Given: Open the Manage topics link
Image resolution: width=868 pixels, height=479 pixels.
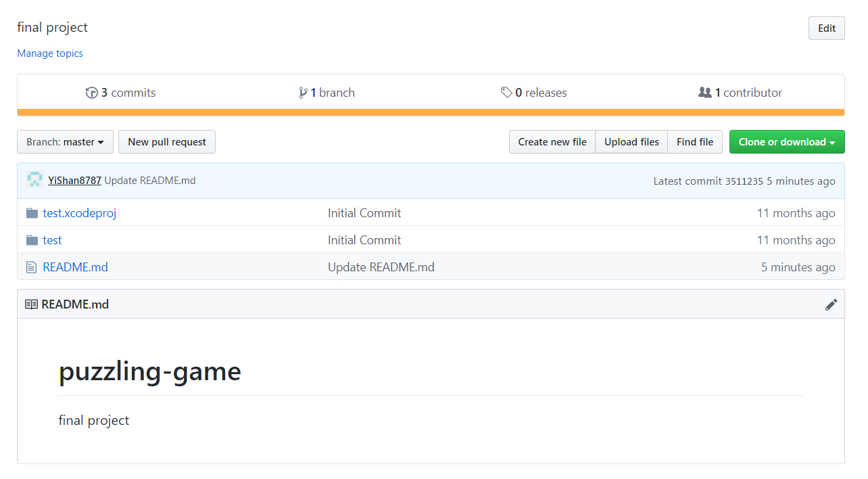Looking at the screenshot, I should tap(50, 53).
